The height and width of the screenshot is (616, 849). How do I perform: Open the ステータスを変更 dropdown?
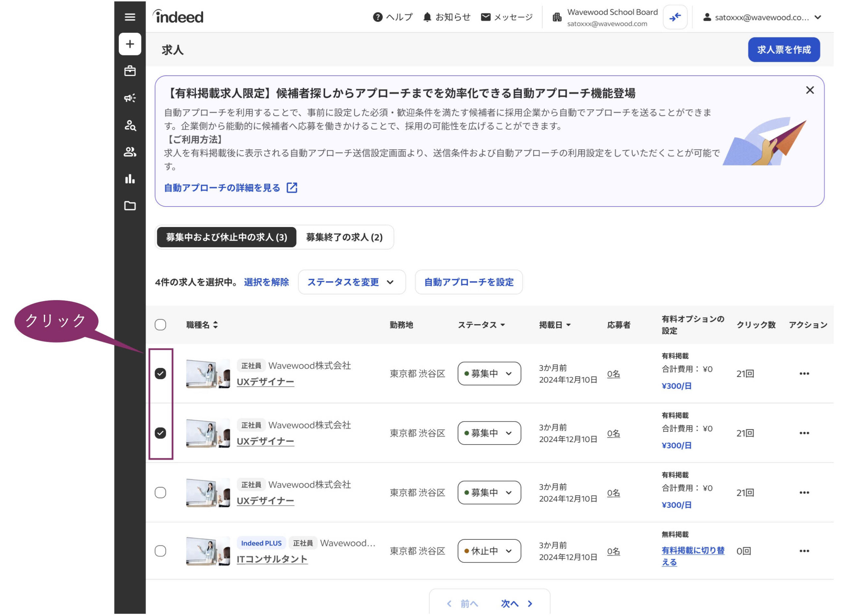pos(351,282)
